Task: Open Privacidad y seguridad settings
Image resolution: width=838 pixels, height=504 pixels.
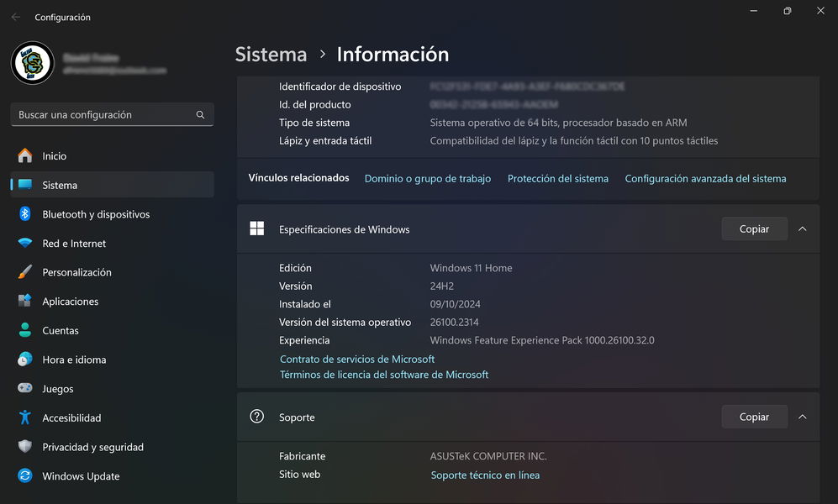Action: [x=113, y=447]
